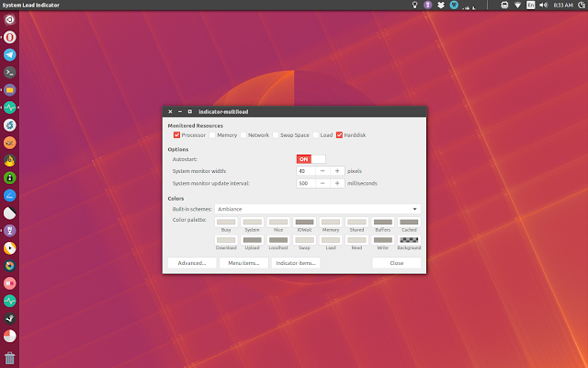Click the lightbulb indicator in top panel
This screenshot has width=588, height=368.
414,5
